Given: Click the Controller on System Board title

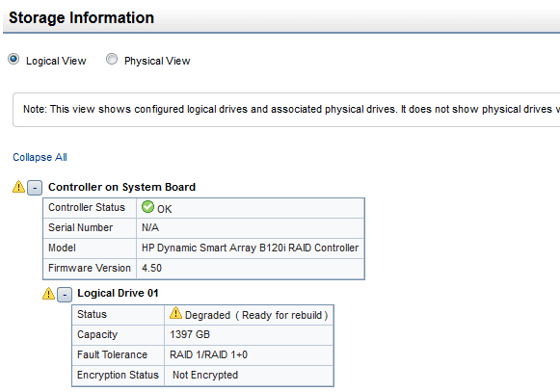Looking at the screenshot, I should [121, 187].
